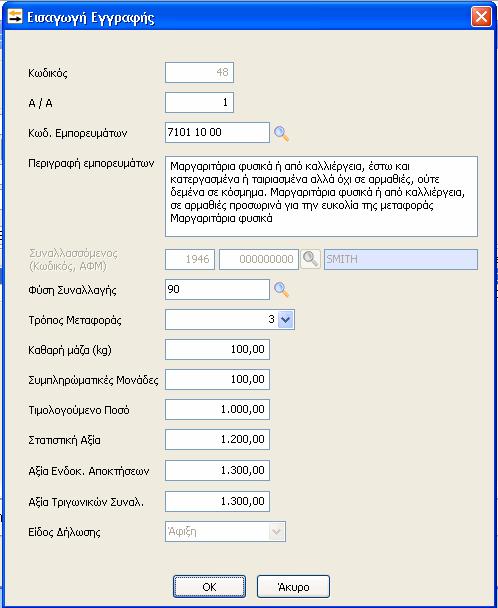
Task: Click the Τιμολογούμενο Ποσό field
Action: point(217,410)
